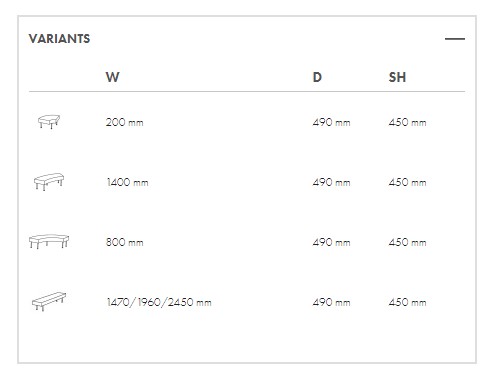Screen dimensions: 494x377
Task: Click 450 mm seat height in first row
Action: 407,122
